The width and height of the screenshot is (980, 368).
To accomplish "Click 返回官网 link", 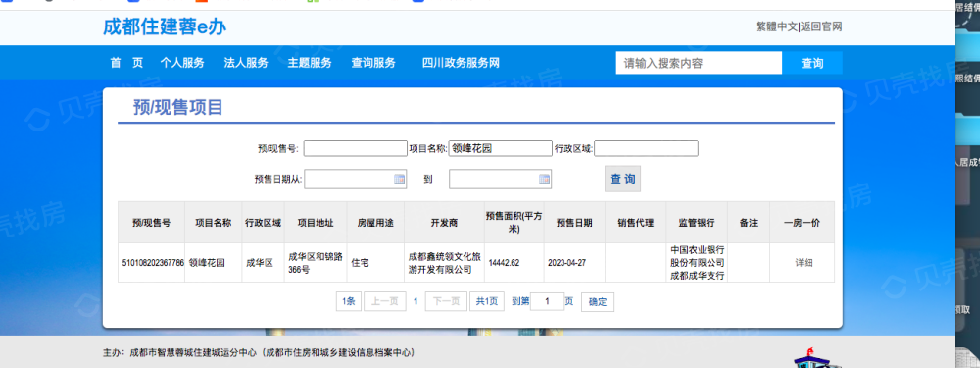I will (821, 26).
